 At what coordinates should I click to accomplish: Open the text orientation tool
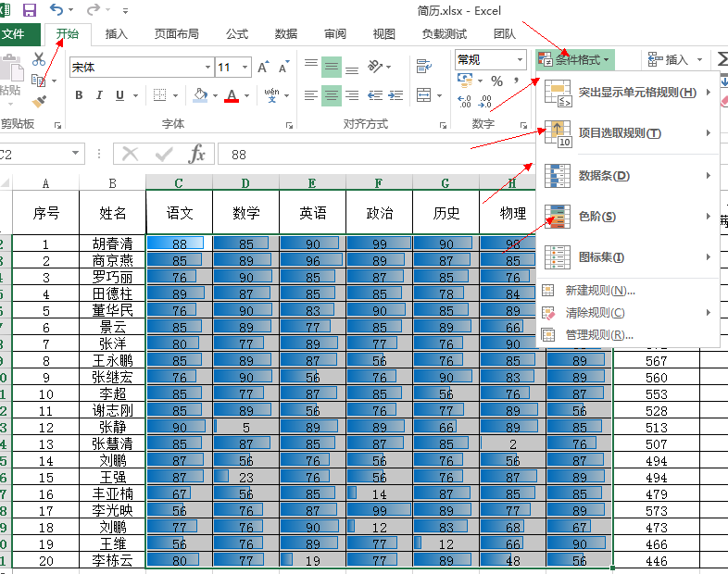coord(375,67)
